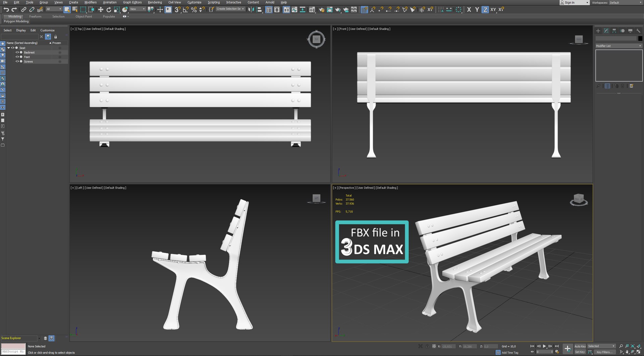The height and width of the screenshot is (356, 644).
Task: Open the selection filter All dropdown
Action: [54, 9]
